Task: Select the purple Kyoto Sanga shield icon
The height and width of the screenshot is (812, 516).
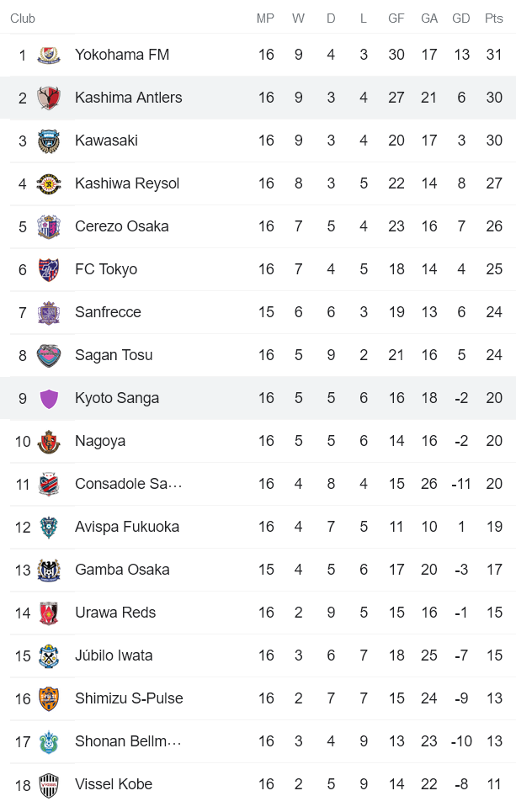Action: (x=49, y=397)
